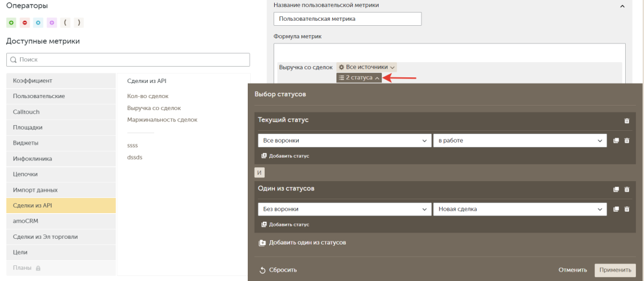
Task: Click the "Применить" button
Action: (x=615, y=270)
